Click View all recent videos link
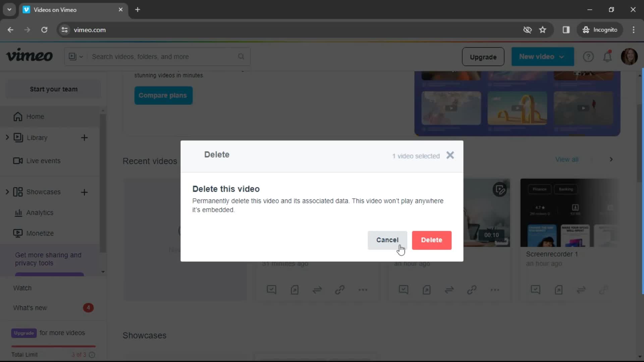Image resolution: width=644 pixels, height=362 pixels. coord(567,160)
